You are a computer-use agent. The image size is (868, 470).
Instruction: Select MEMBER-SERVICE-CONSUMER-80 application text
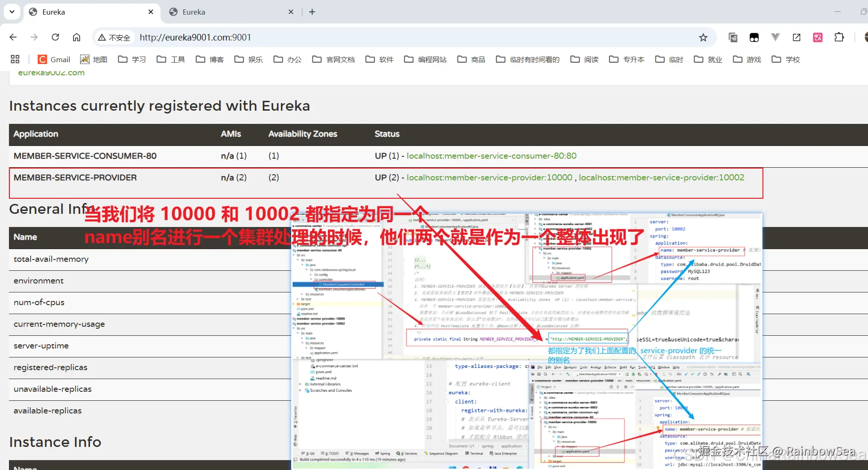(x=85, y=156)
